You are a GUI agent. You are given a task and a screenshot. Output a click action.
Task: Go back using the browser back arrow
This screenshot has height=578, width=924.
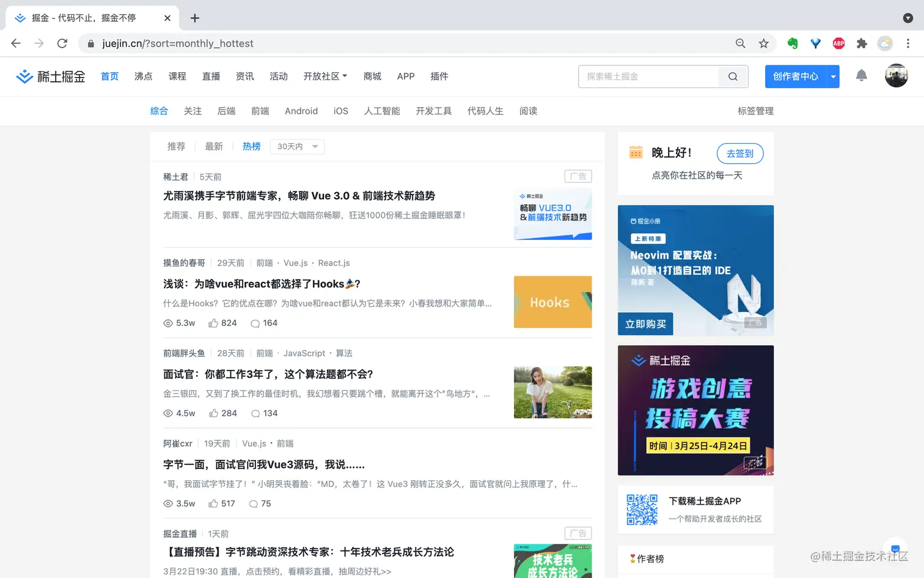(16, 43)
